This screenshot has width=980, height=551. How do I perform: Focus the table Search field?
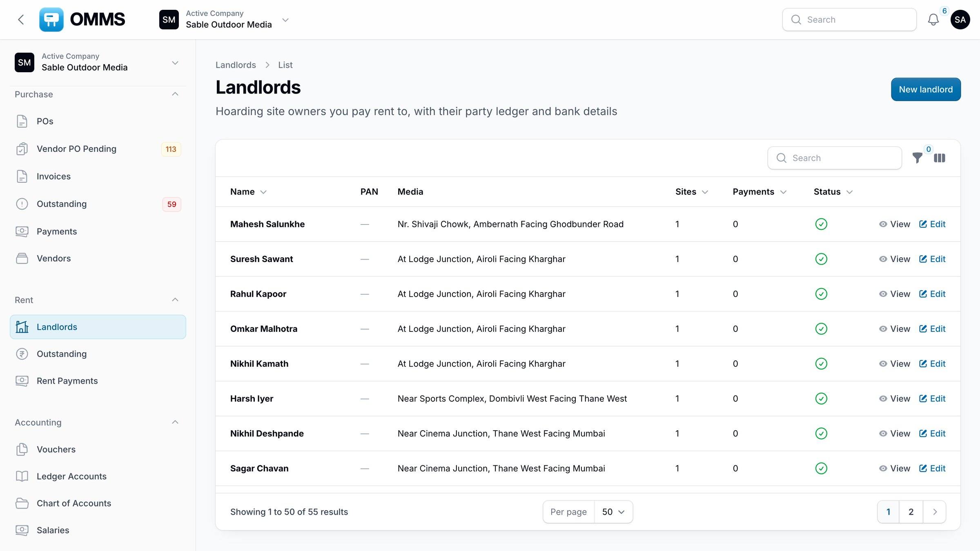click(x=835, y=158)
